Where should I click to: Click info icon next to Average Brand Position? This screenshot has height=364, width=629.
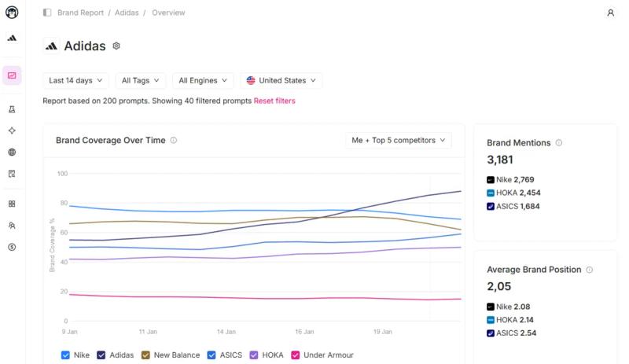(x=589, y=270)
